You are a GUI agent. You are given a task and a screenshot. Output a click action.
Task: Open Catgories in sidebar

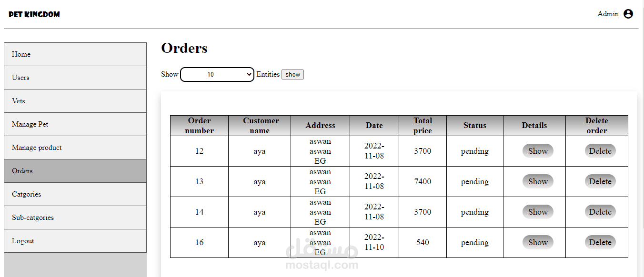click(x=75, y=194)
